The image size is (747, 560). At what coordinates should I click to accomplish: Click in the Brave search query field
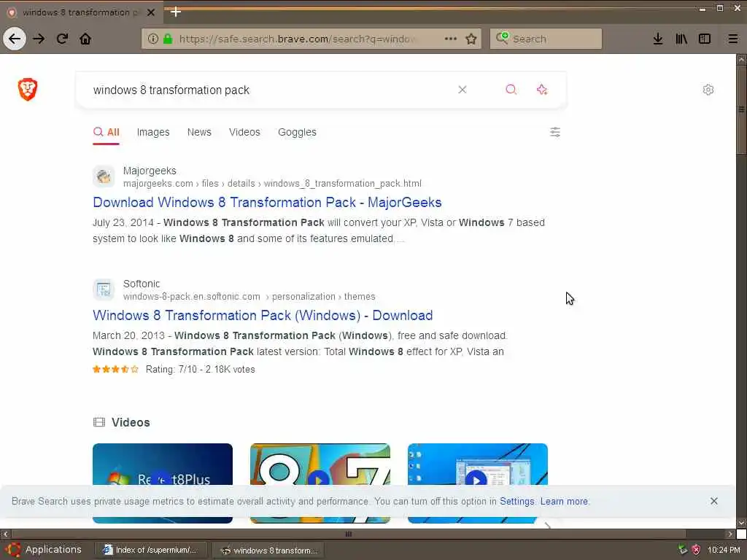pos(271,90)
